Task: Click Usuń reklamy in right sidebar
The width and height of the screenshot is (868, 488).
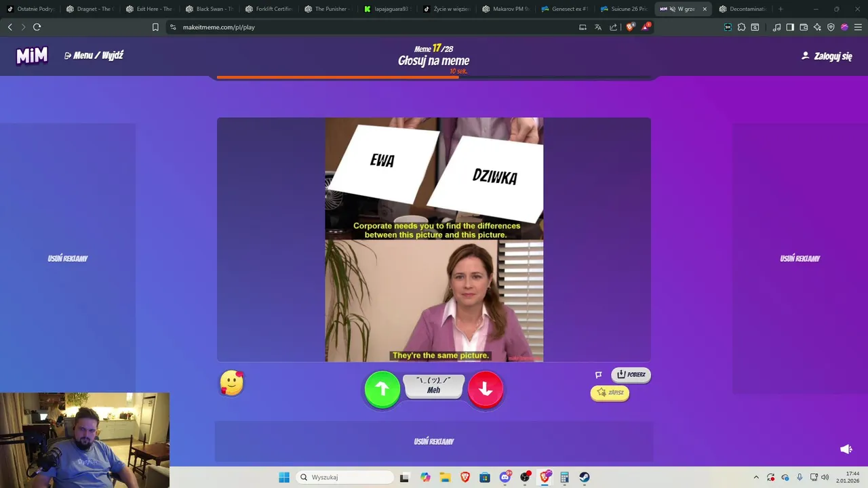Action: pos(800,258)
